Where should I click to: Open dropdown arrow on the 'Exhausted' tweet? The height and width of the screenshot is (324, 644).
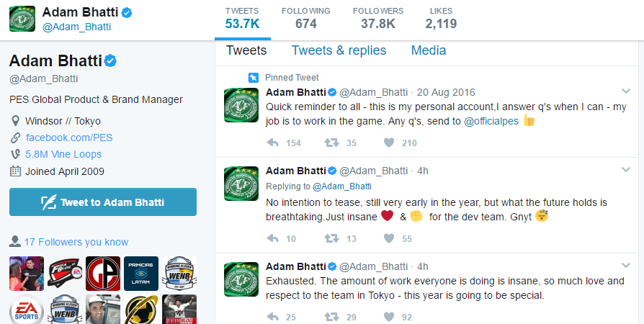pyautogui.click(x=626, y=266)
